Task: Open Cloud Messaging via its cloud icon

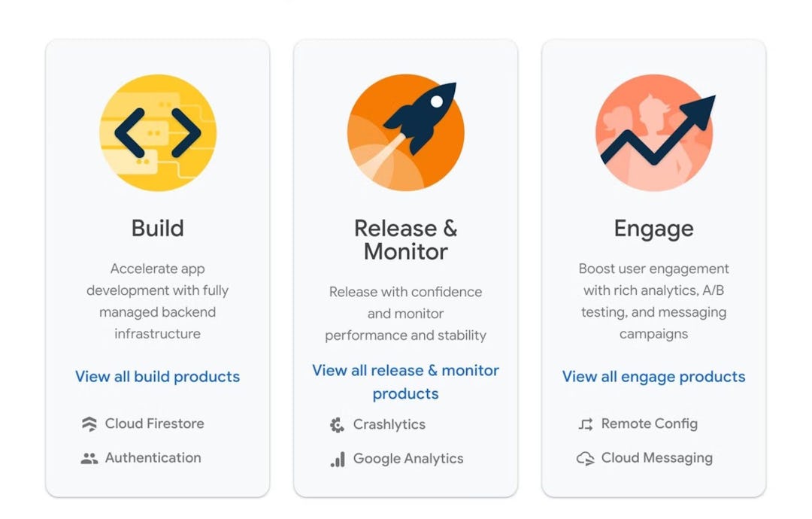Action: [x=584, y=458]
